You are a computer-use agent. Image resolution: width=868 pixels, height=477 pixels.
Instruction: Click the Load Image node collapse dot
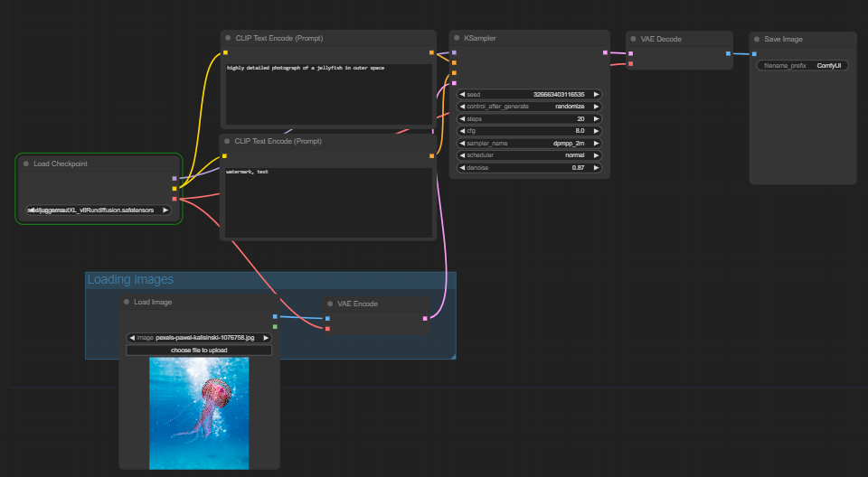tap(127, 302)
